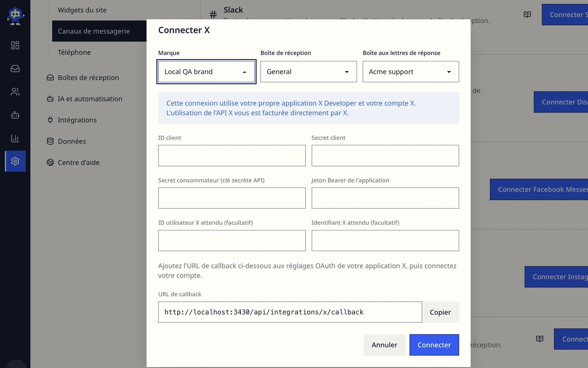Click the "Connecter X" dialog title
Viewport: 588px width, 368px height.
coord(184,30)
